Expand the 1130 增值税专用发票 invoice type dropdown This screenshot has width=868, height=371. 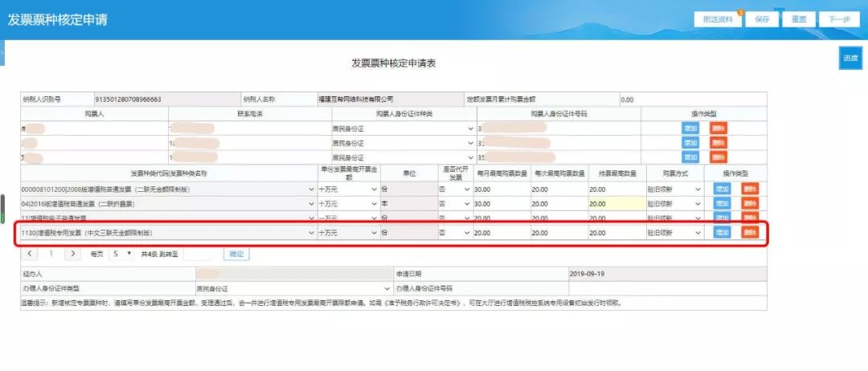click(311, 233)
